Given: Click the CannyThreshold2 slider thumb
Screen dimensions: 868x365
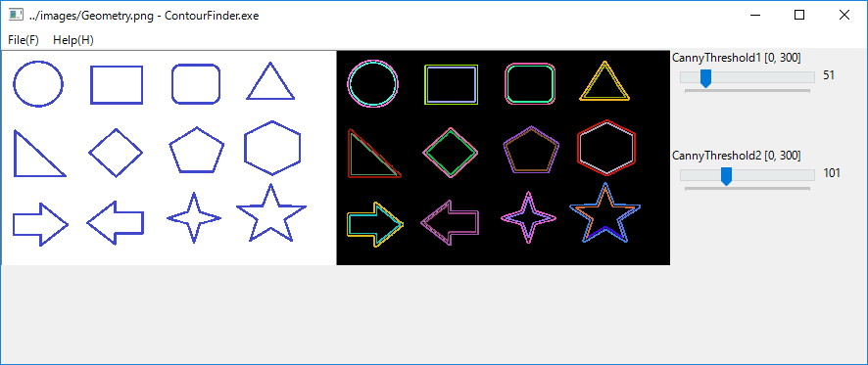Looking at the screenshot, I should click(x=726, y=176).
